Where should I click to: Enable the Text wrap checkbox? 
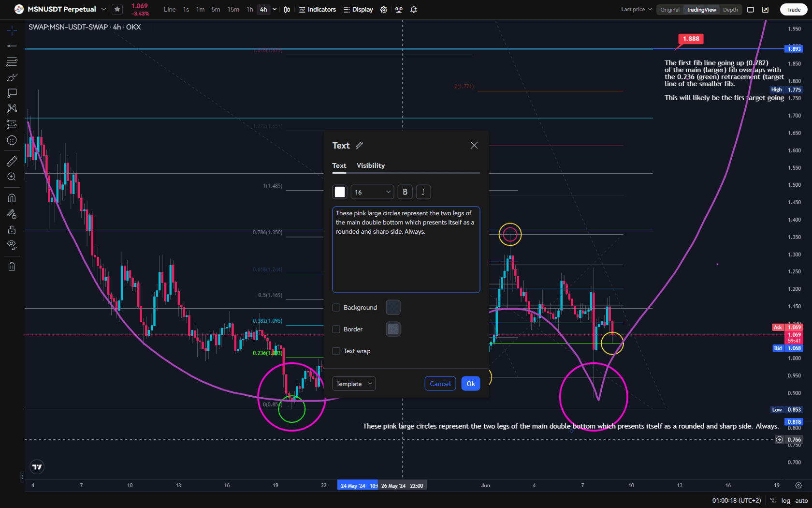pos(336,351)
